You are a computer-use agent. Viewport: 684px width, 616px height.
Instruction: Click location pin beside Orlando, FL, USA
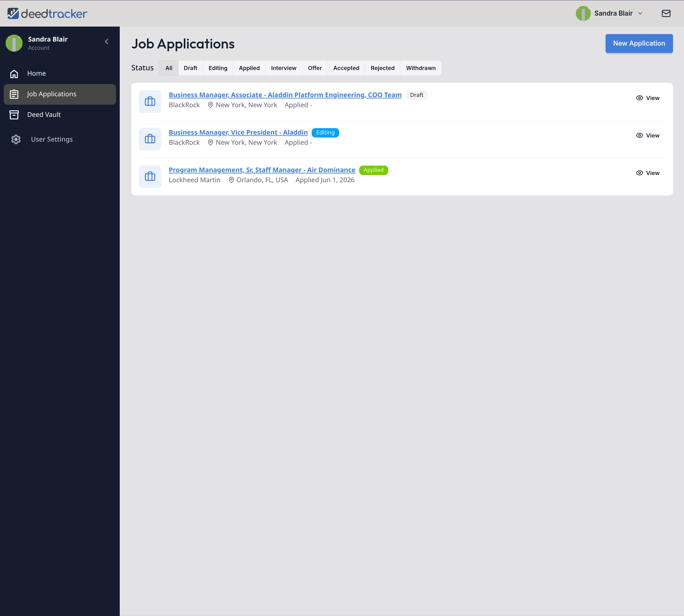point(231,180)
